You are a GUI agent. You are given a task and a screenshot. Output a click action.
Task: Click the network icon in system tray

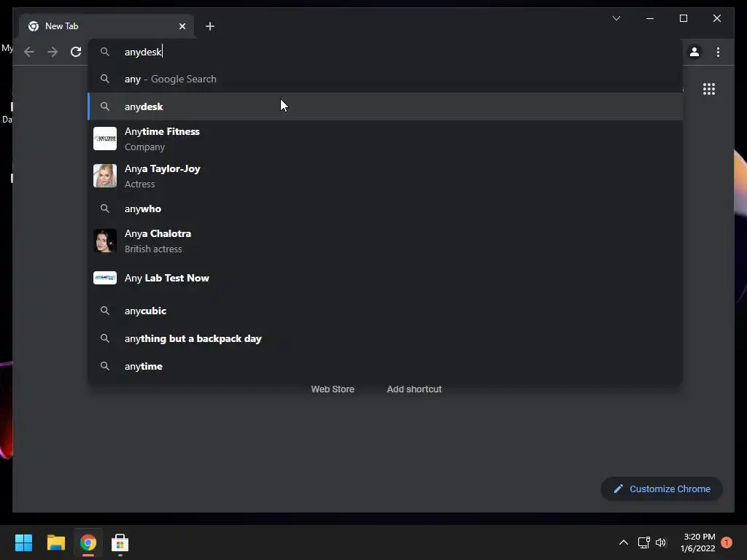pyautogui.click(x=643, y=542)
